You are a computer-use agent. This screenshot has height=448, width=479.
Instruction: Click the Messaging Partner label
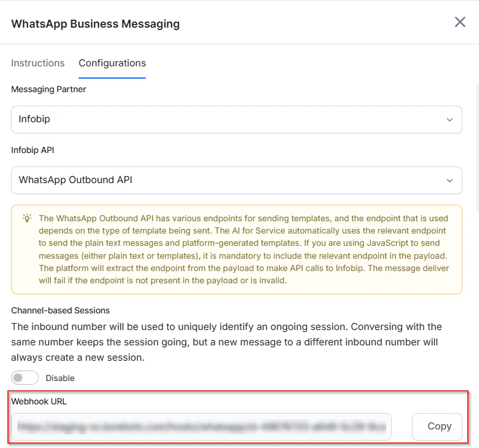click(x=49, y=89)
